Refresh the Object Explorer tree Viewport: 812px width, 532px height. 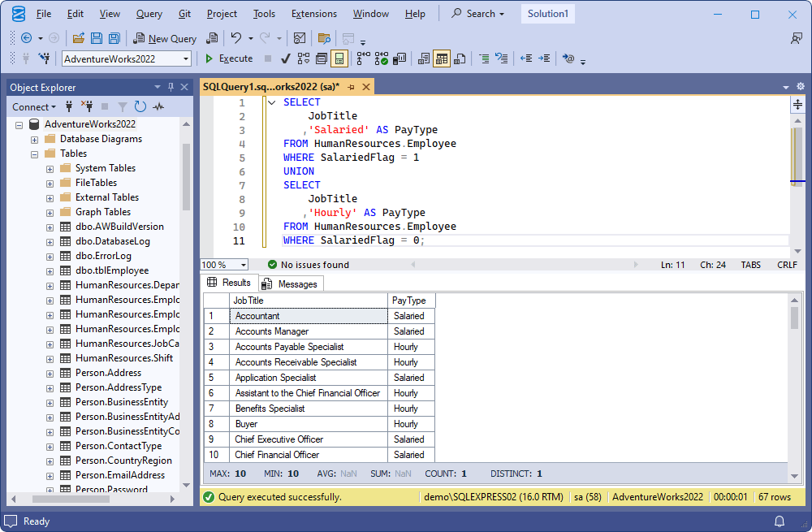click(x=140, y=106)
